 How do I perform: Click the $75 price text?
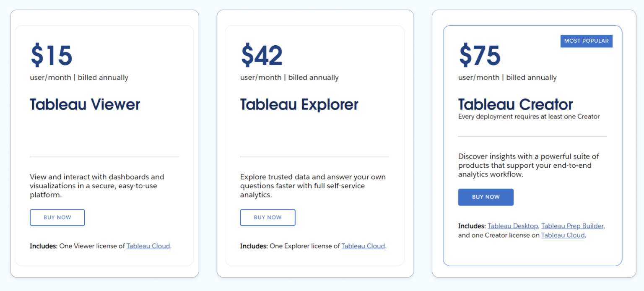tap(479, 55)
